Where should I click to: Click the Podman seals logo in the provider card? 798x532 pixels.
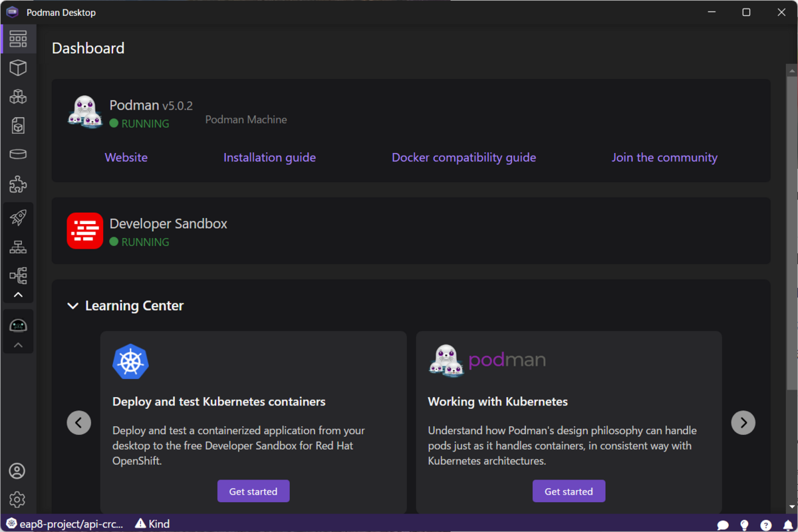(85, 112)
